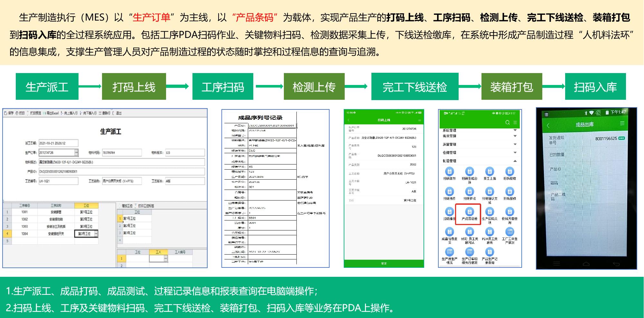
Task: Click 打印 in the 生产派工 toolbar
Action: 20,113
